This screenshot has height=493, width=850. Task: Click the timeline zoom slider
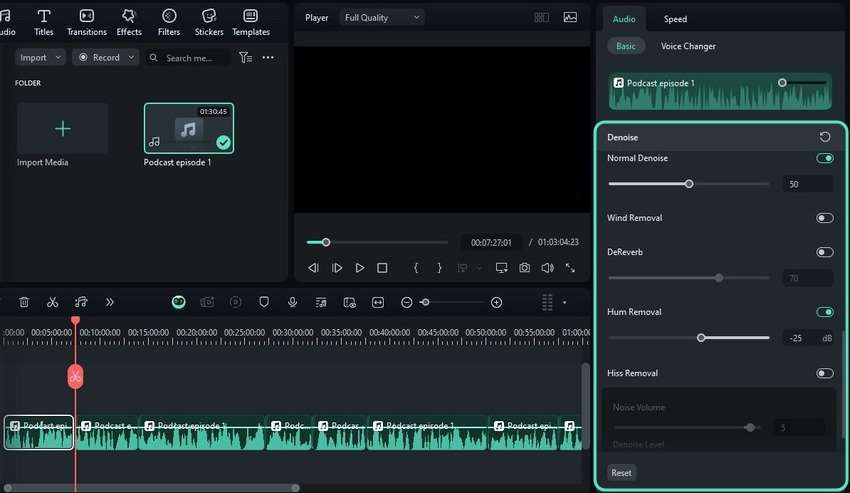tap(451, 303)
